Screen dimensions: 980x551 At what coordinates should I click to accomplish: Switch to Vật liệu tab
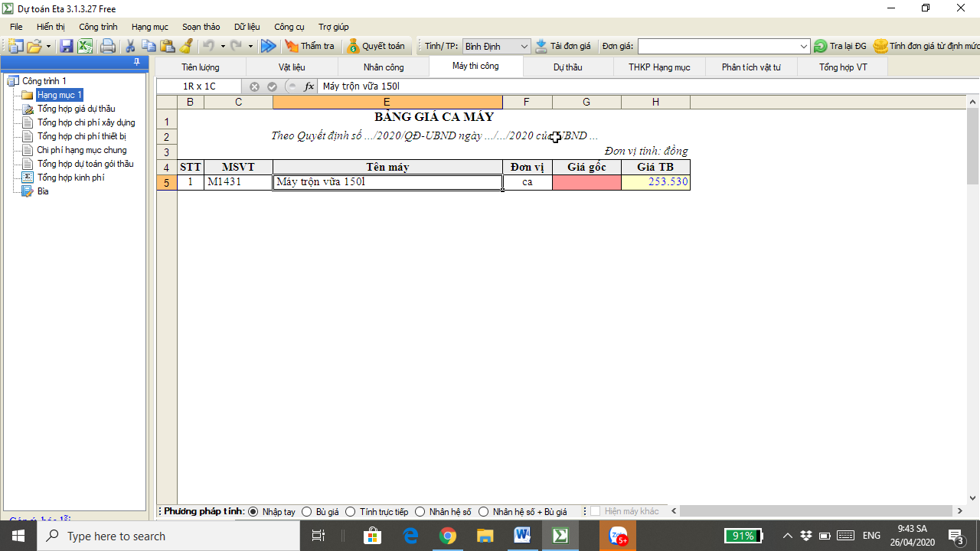pos(292,67)
